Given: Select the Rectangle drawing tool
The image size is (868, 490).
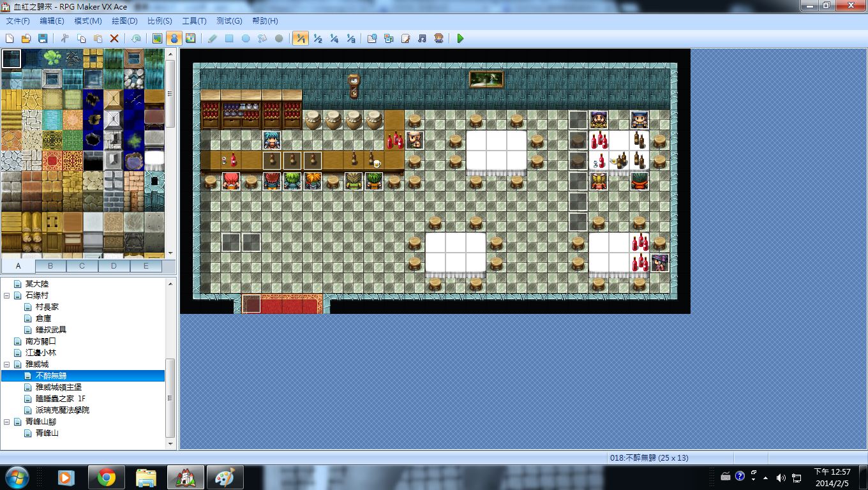Looking at the screenshot, I should pyautogui.click(x=229, y=38).
